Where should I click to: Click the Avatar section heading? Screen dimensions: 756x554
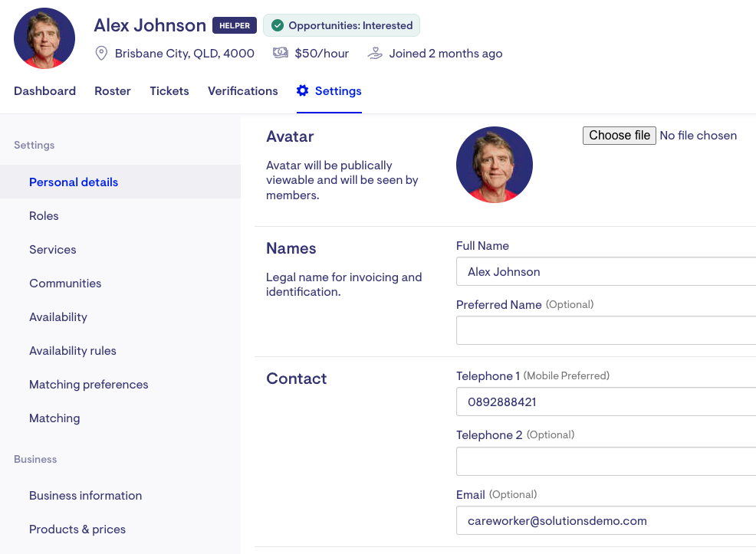point(290,136)
